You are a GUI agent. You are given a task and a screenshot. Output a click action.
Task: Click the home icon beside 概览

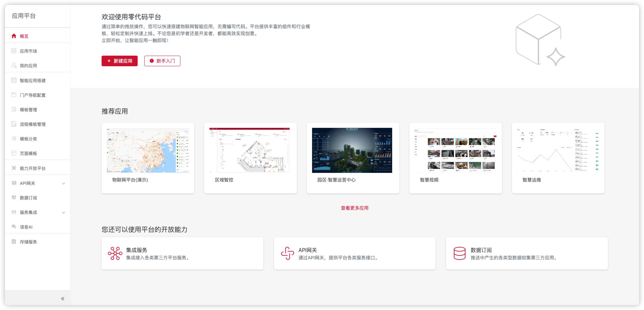pos(14,36)
